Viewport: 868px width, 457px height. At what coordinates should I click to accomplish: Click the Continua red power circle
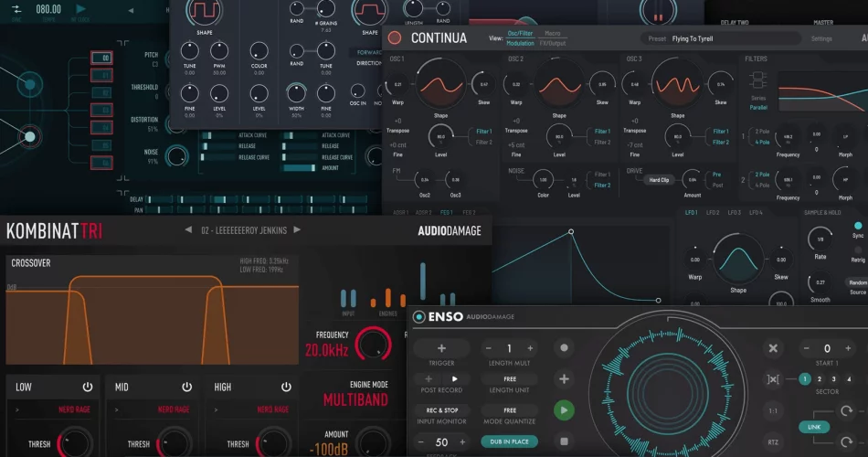click(x=395, y=37)
